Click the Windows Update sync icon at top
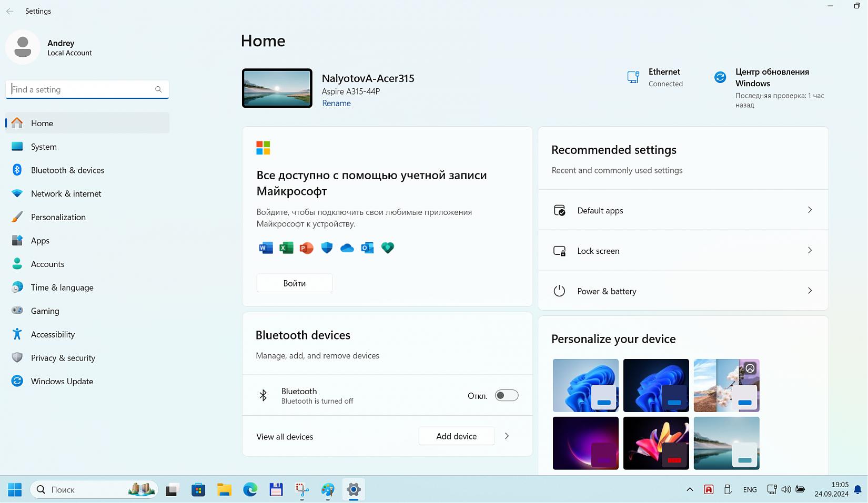Image resolution: width=868 pixels, height=503 pixels. point(720,77)
